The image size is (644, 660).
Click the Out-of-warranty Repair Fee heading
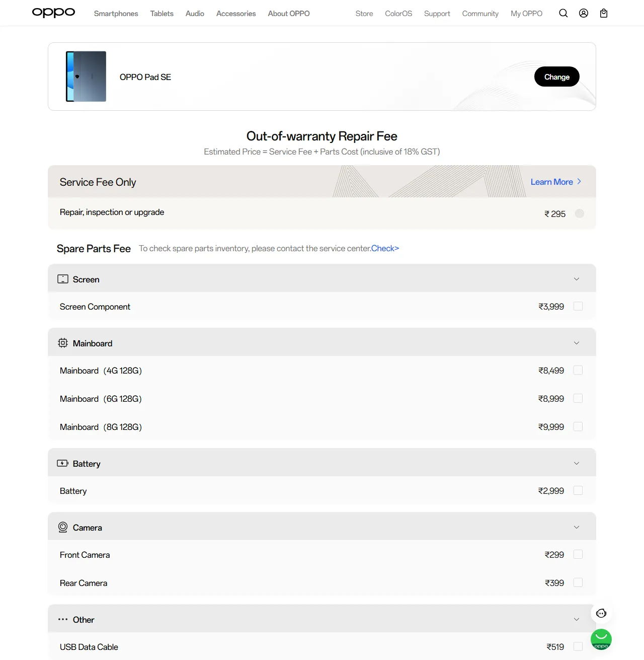pyautogui.click(x=322, y=136)
